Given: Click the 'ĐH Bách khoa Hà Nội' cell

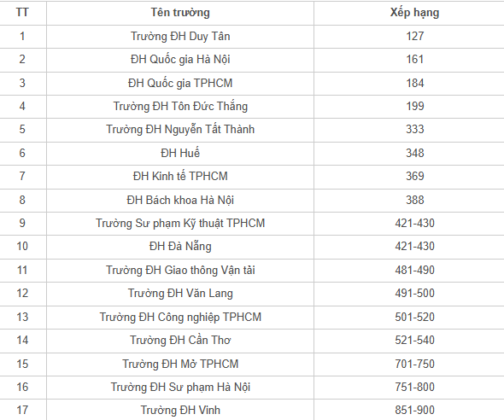Looking at the screenshot, I should [180, 200].
